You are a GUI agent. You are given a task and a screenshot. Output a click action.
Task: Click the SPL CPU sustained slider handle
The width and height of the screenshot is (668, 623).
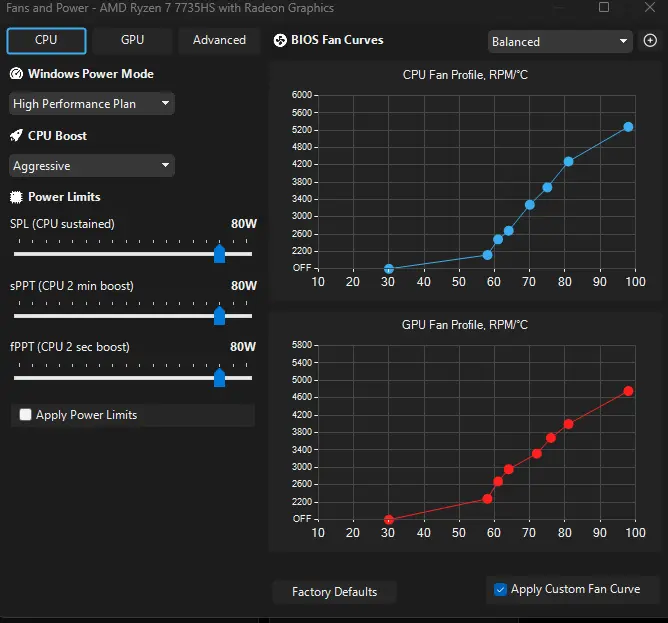tap(219, 254)
